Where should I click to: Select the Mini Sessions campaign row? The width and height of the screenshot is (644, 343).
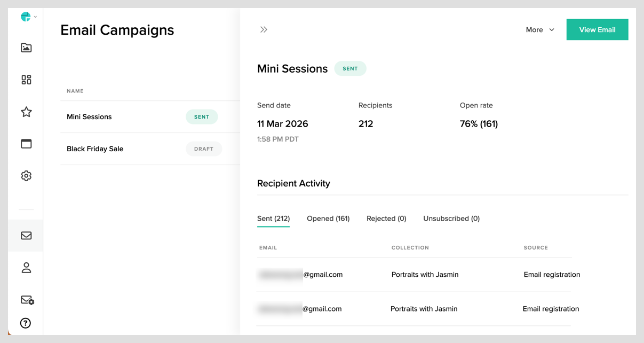click(89, 117)
